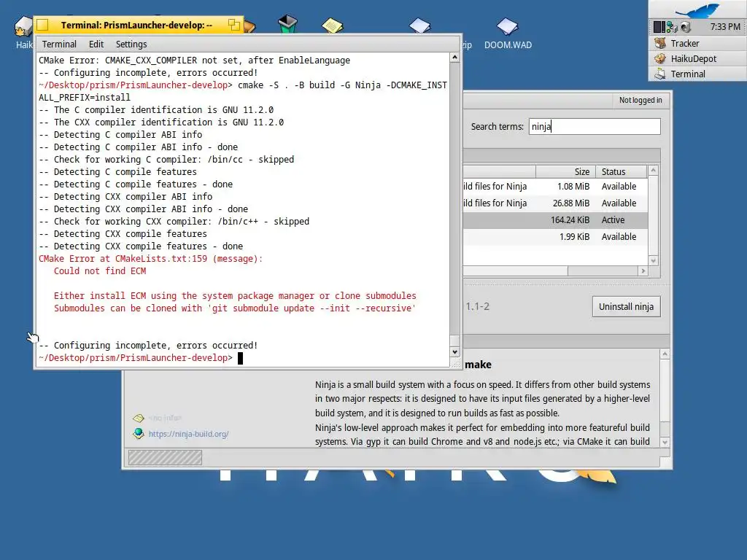Select the Trash icon on the desktop

coord(287,24)
